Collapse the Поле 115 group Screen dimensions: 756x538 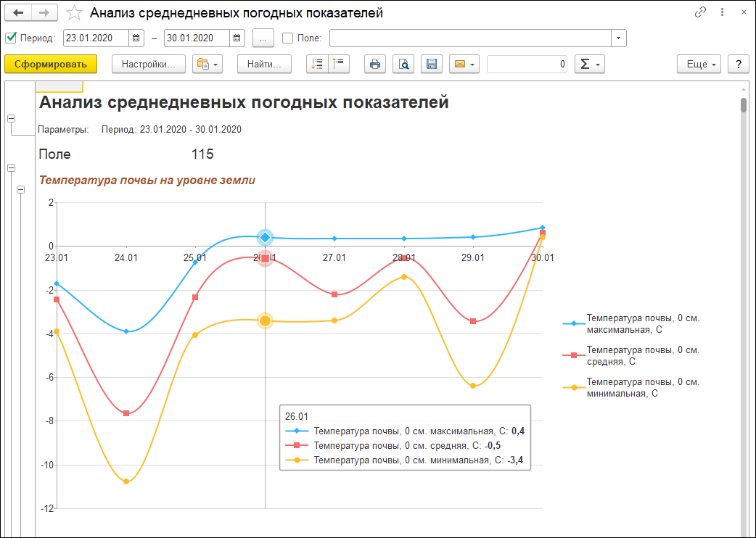(11, 167)
